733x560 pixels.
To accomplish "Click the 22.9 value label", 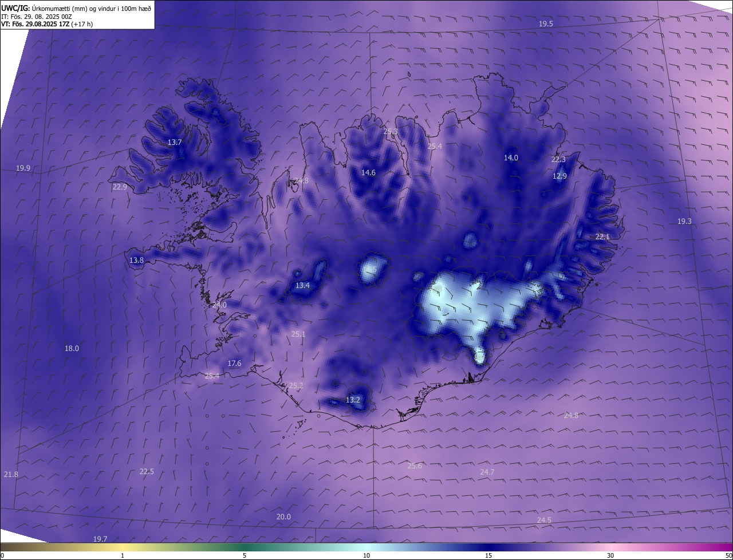I will [120, 187].
